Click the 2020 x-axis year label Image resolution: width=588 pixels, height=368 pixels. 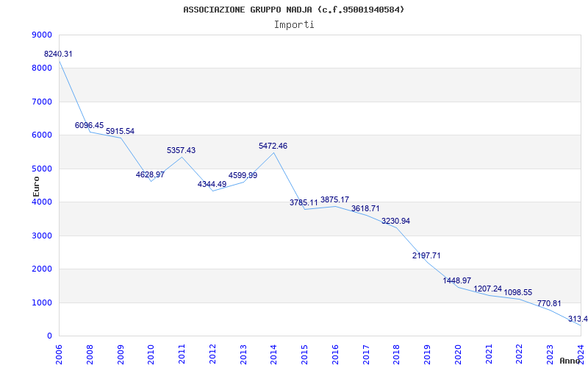click(x=458, y=355)
